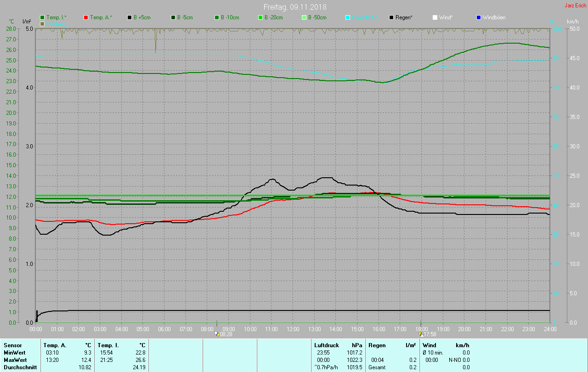Screen dimensions: 588x372
Task: Click the cyan legend swatch in top row
Action: 348,17
